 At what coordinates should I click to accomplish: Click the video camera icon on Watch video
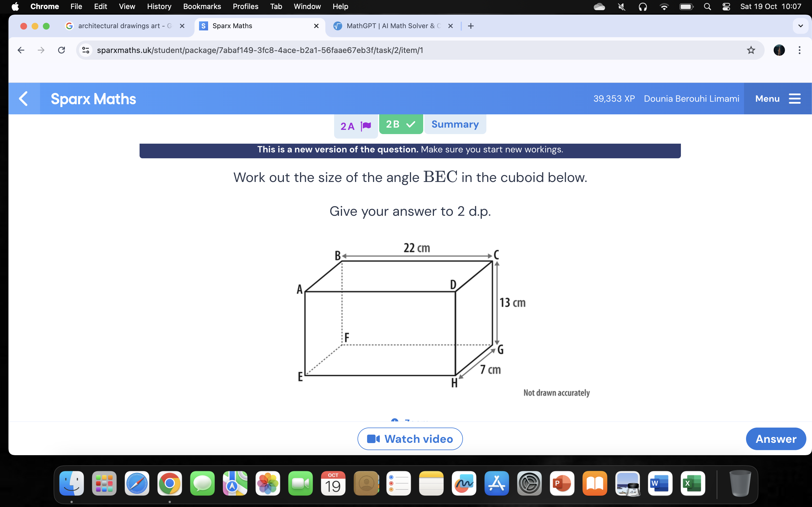(x=374, y=438)
